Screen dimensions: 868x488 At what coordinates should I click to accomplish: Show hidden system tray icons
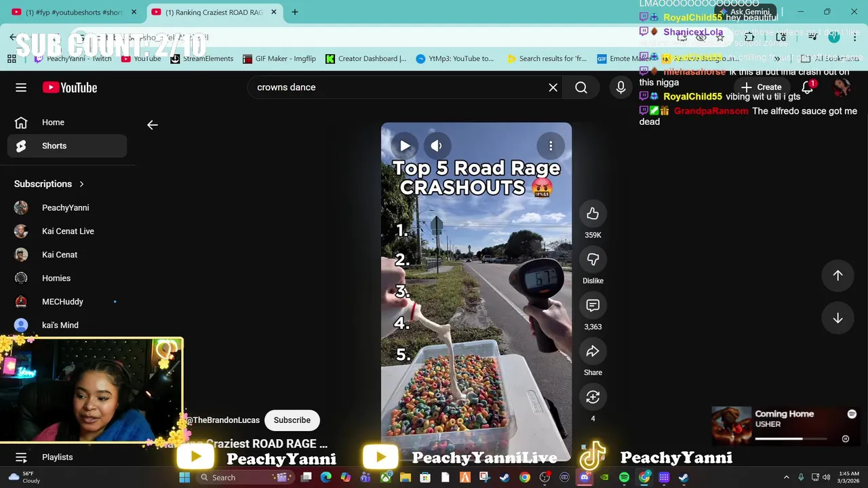point(787,478)
